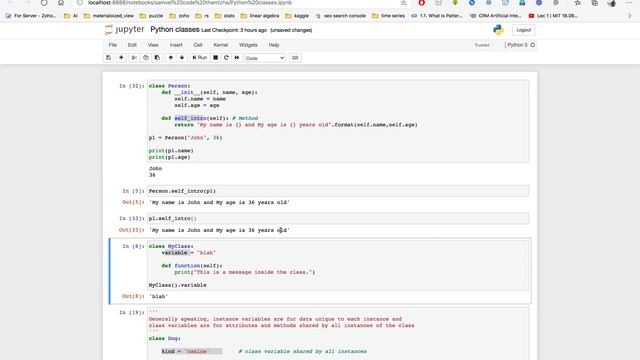Image resolution: width=640 pixels, height=360 pixels.
Task: Copy selected cells icon
Action: coord(146,58)
